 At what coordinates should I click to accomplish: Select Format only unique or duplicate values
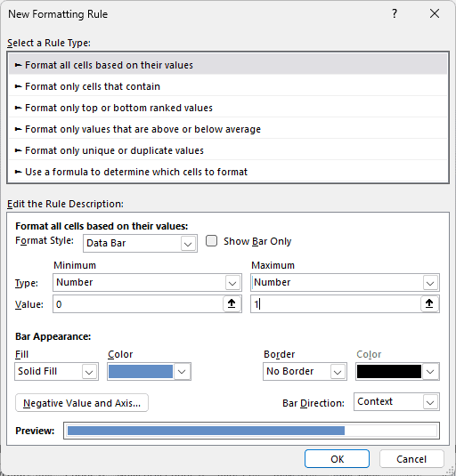pyautogui.click(x=228, y=150)
